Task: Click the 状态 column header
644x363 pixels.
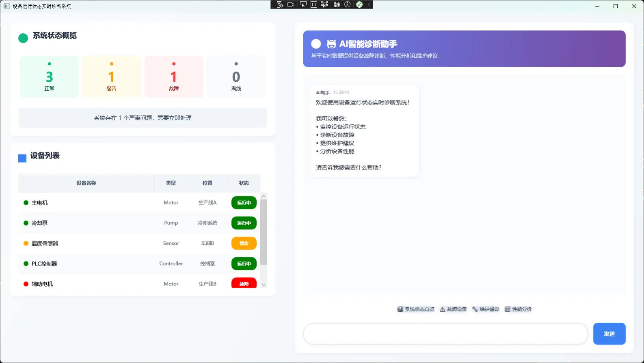Action: (244, 183)
